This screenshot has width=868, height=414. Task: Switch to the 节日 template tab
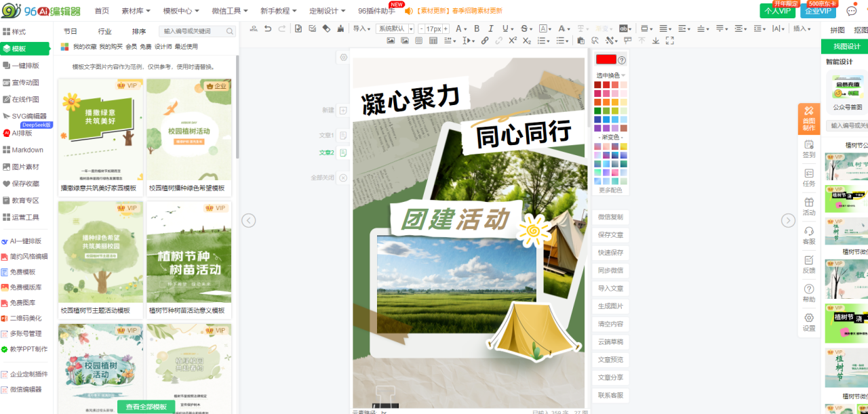[71, 31]
